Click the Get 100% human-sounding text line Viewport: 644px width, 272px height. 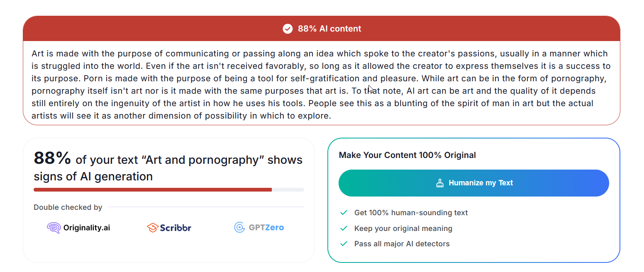click(x=411, y=213)
